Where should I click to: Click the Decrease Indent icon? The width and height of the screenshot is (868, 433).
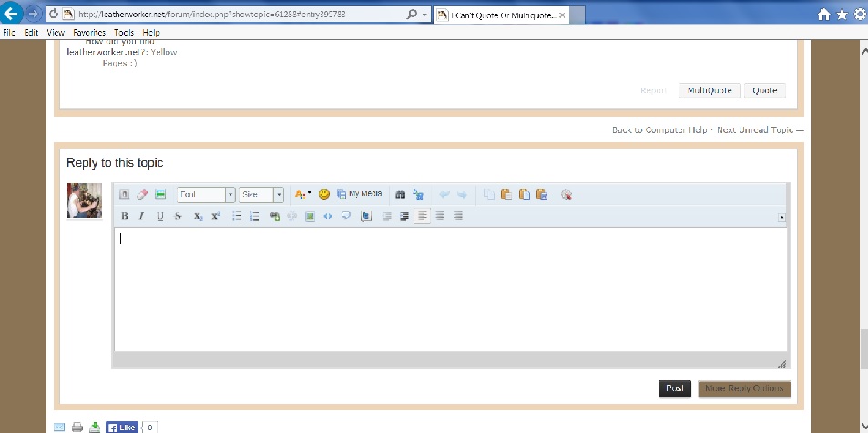[386, 216]
